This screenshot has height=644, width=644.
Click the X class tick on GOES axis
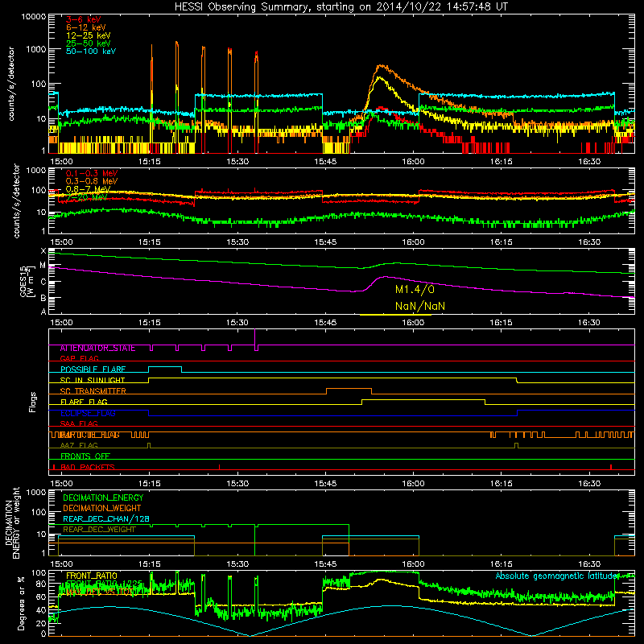click(x=43, y=251)
